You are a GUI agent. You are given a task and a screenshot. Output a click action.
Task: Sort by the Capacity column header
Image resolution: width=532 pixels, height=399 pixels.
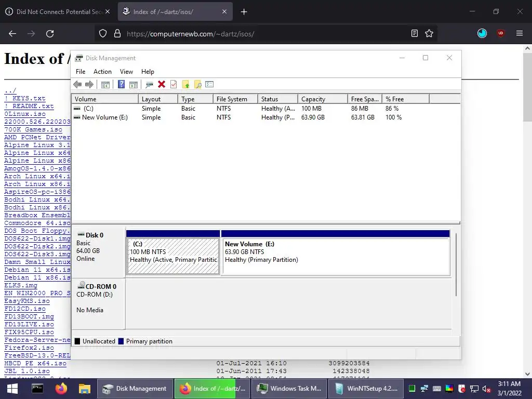(323, 99)
